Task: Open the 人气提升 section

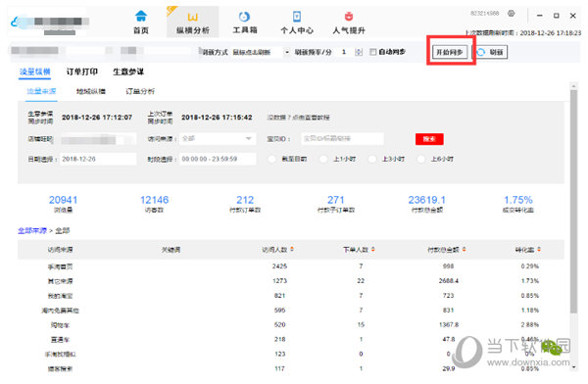Action: (x=349, y=22)
